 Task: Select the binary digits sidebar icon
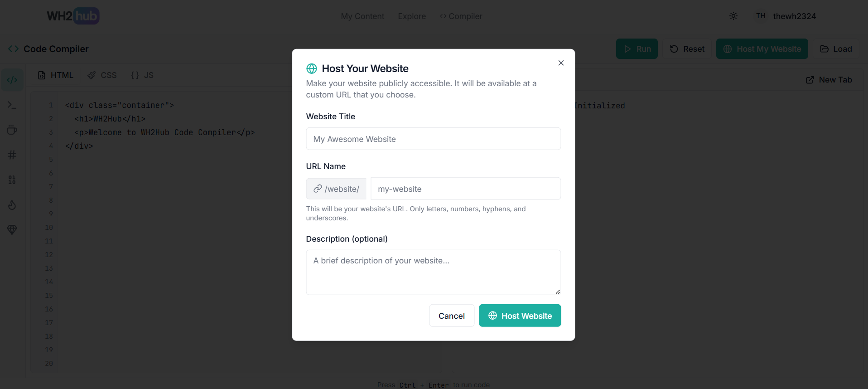click(12, 180)
